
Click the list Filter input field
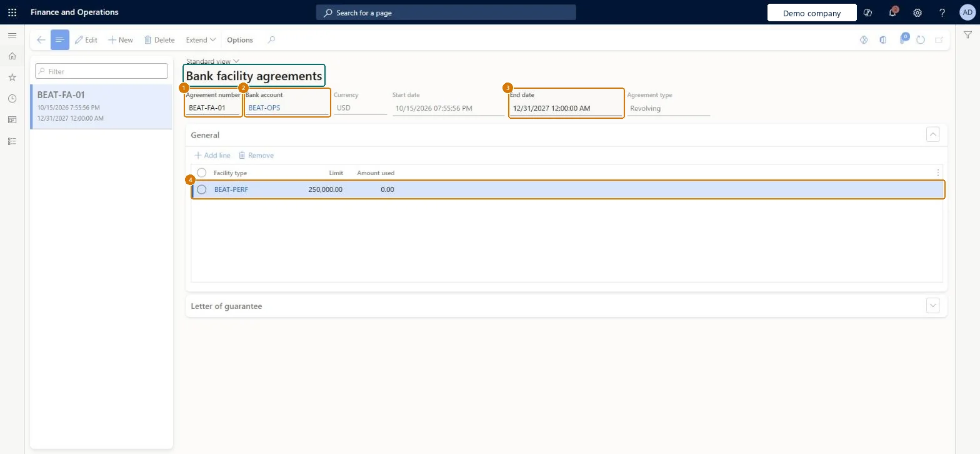[x=101, y=71]
